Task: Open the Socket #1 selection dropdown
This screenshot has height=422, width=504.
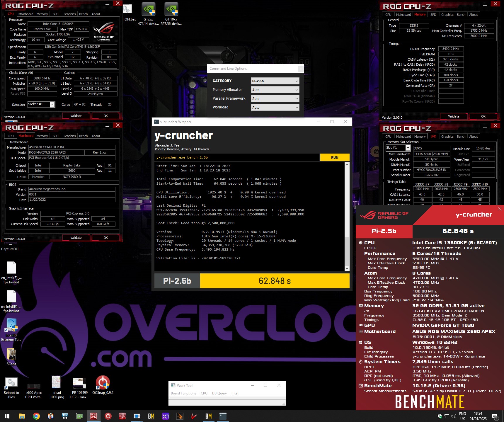Action: coord(41,104)
